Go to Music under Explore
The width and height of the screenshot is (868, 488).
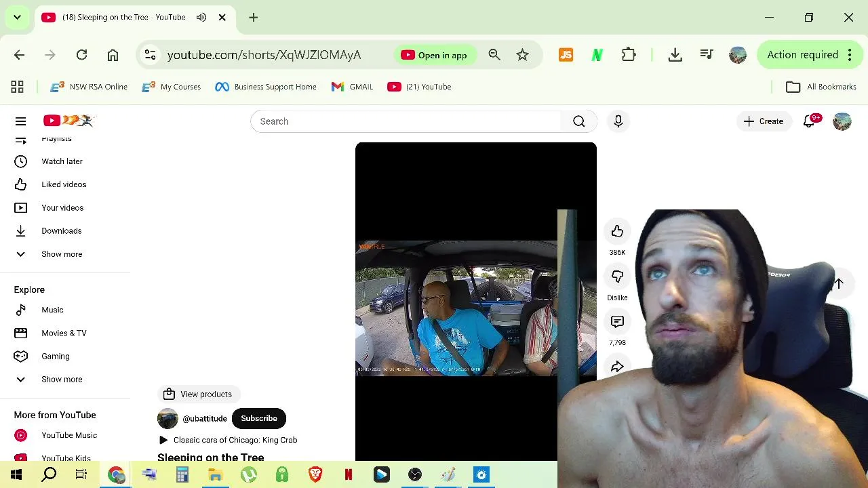point(52,310)
